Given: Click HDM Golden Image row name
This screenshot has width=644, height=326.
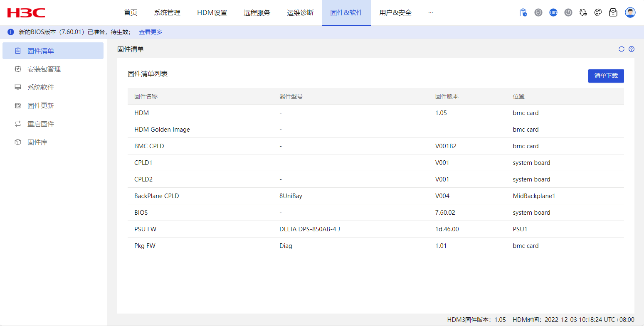Looking at the screenshot, I should coord(162,130).
